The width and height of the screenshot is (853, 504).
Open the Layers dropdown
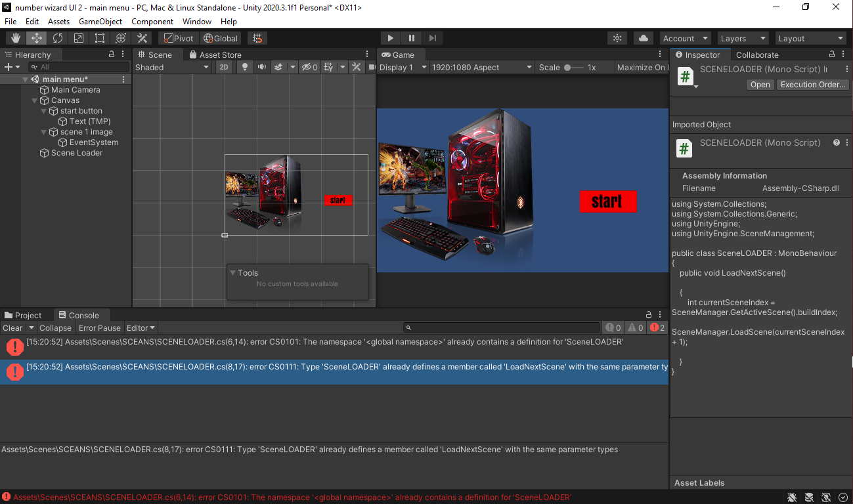point(742,37)
